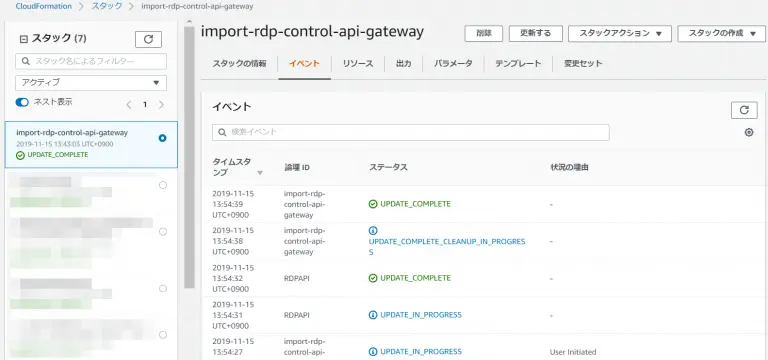Refresh the stack list in the sidebar
This screenshot has height=360, width=768.
point(148,39)
